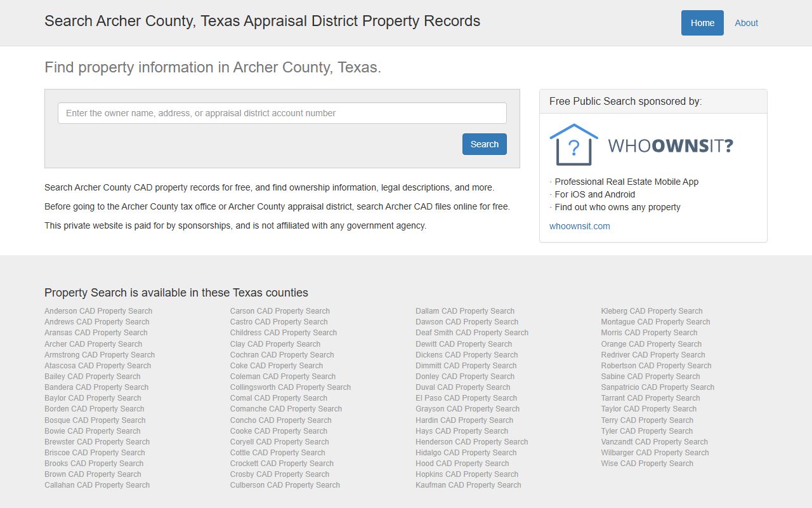Open Bosque CAD Property Search
The width and height of the screenshot is (812, 508).
point(95,420)
